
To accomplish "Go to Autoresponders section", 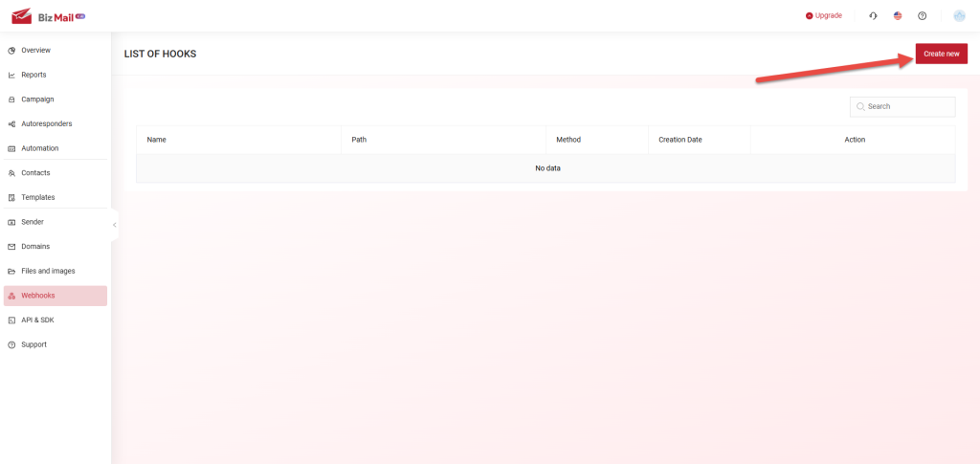I will 46,123.
